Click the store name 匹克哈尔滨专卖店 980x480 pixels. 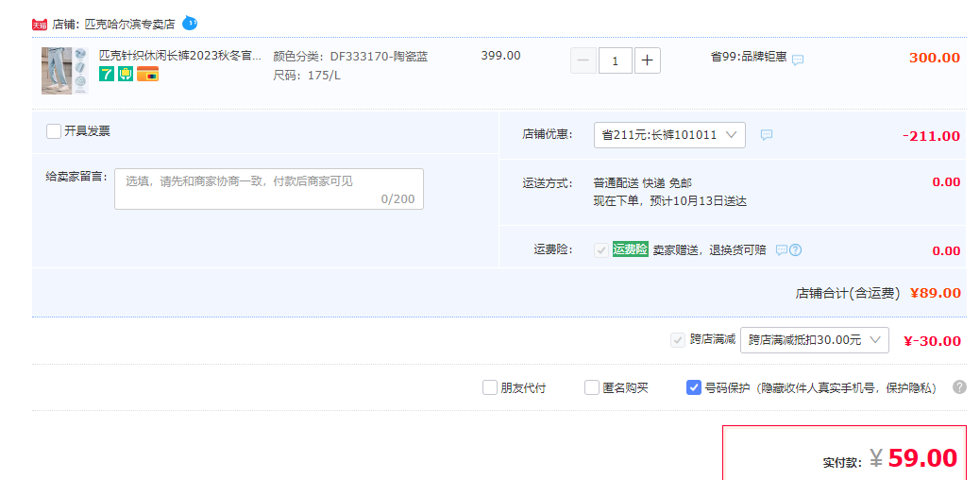point(129,25)
